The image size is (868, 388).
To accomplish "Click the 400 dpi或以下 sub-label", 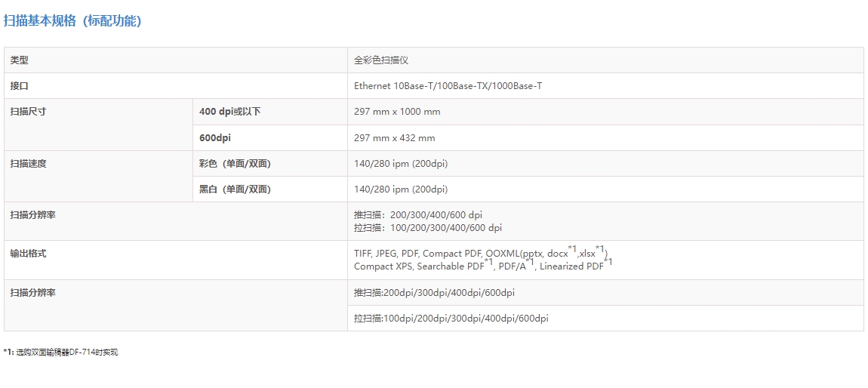I will [230, 112].
